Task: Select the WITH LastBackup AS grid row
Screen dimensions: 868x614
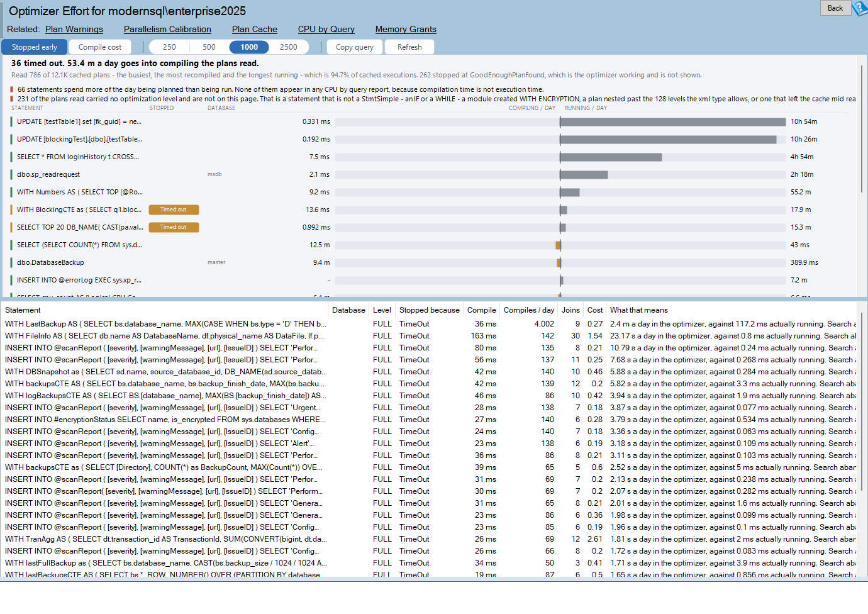Action: click(x=430, y=324)
